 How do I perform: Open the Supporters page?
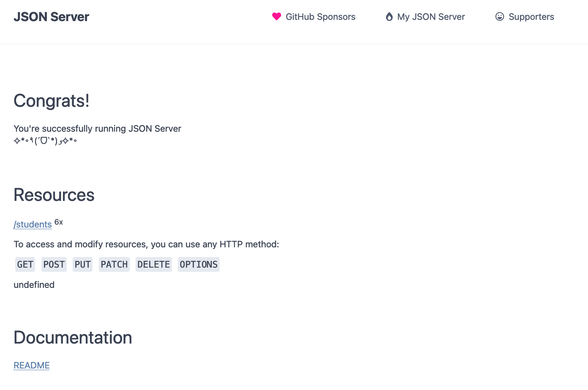[x=525, y=16]
